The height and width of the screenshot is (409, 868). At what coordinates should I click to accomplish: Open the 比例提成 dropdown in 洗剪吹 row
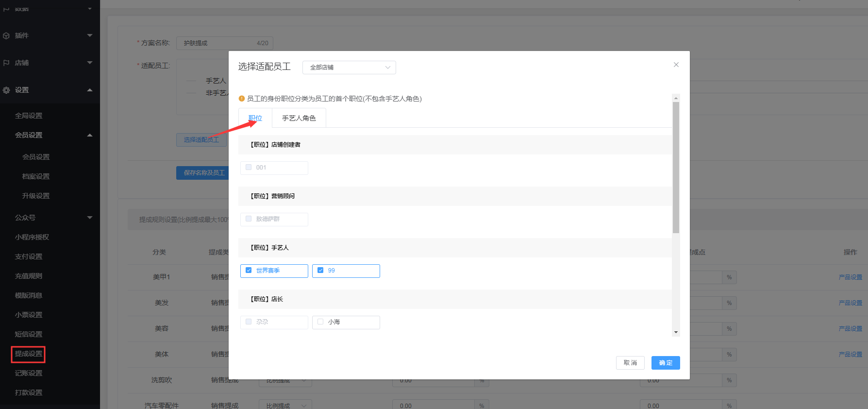tap(284, 380)
